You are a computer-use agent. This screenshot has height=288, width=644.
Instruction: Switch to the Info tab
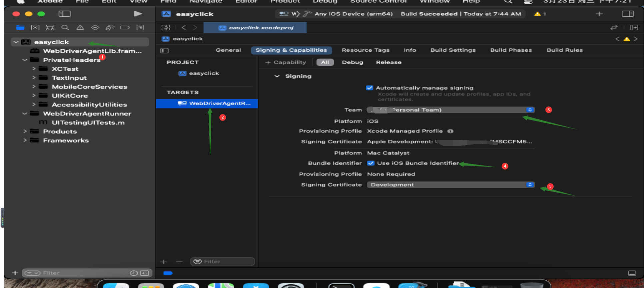click(410, 50)
